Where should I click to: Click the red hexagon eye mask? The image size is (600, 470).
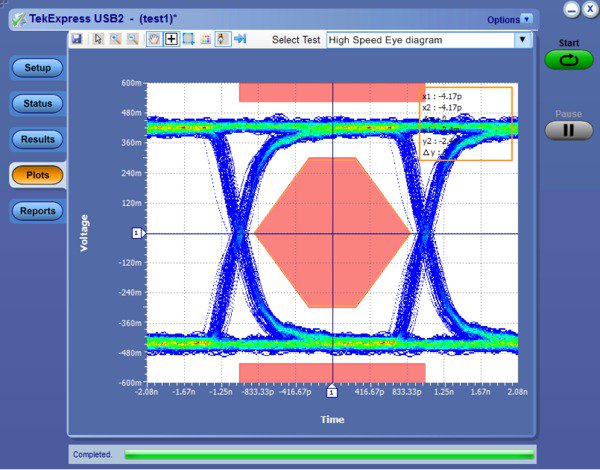[332, 232]
